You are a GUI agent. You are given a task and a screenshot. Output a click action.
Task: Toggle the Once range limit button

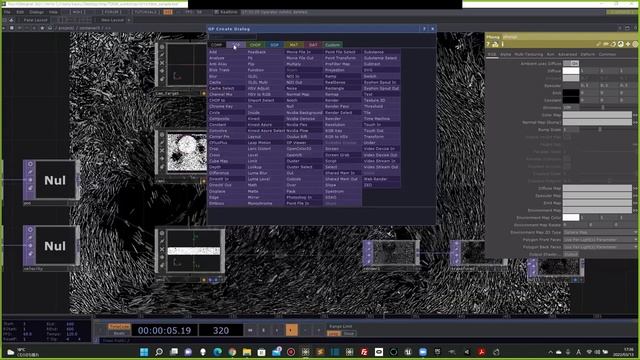pyautogui.click(x=349, y=333)
